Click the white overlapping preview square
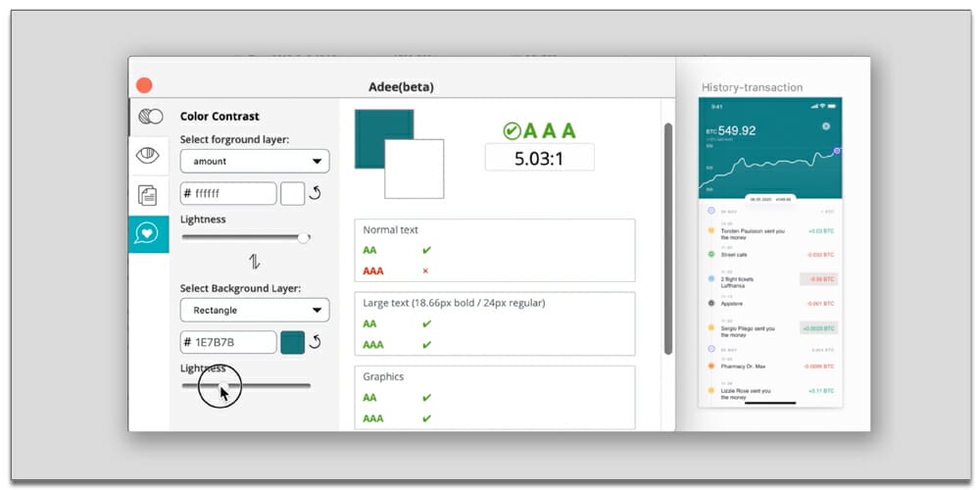The image size is (980, 490). (x=414, y=169)
